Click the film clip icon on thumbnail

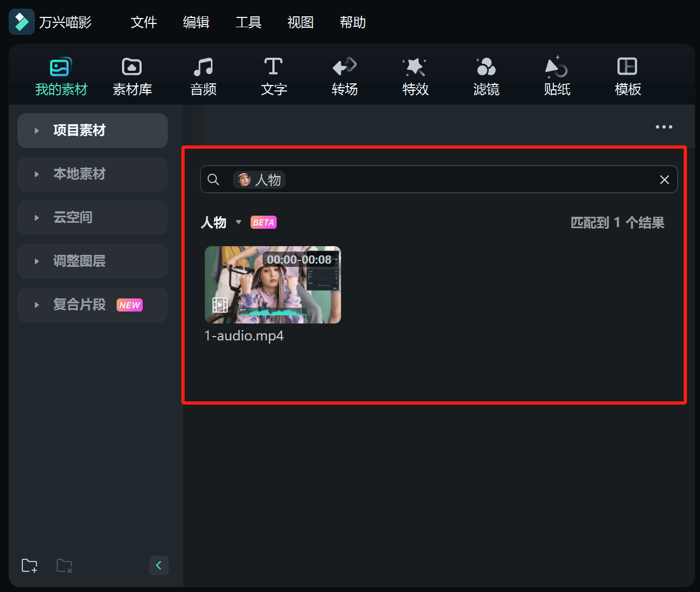coord(220,304)
